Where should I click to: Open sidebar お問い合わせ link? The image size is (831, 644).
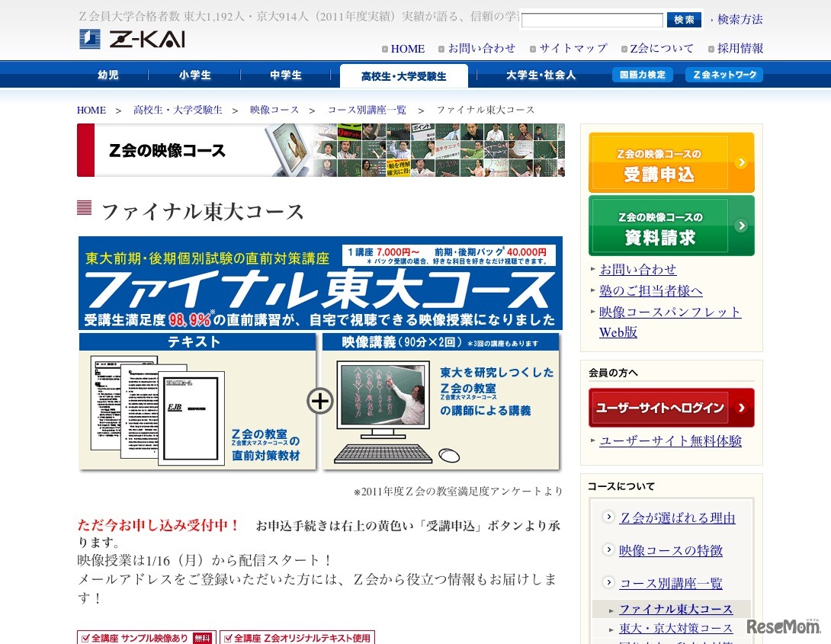pyautogui.click(x=637, y=270)
